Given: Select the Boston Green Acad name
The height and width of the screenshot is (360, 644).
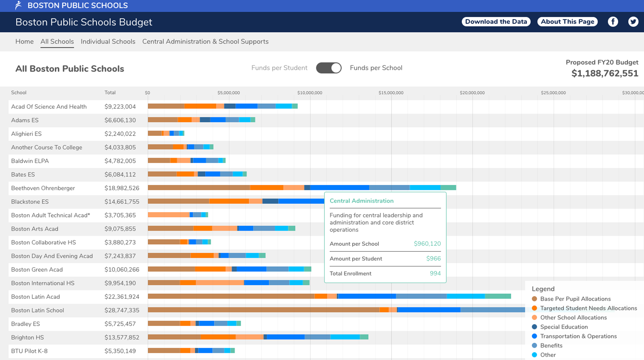Looking at the screenshot, I should (37, 270).
